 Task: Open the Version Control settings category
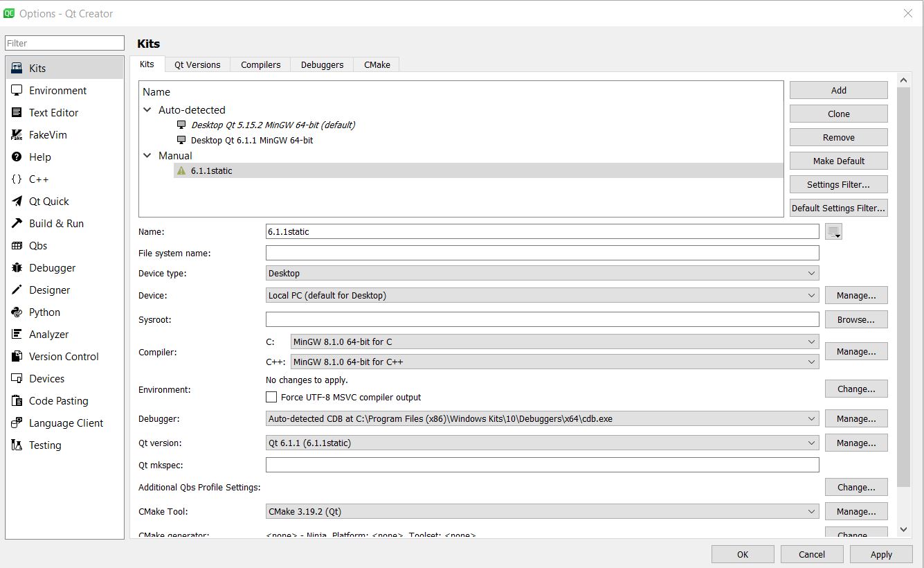coord(64,356)
